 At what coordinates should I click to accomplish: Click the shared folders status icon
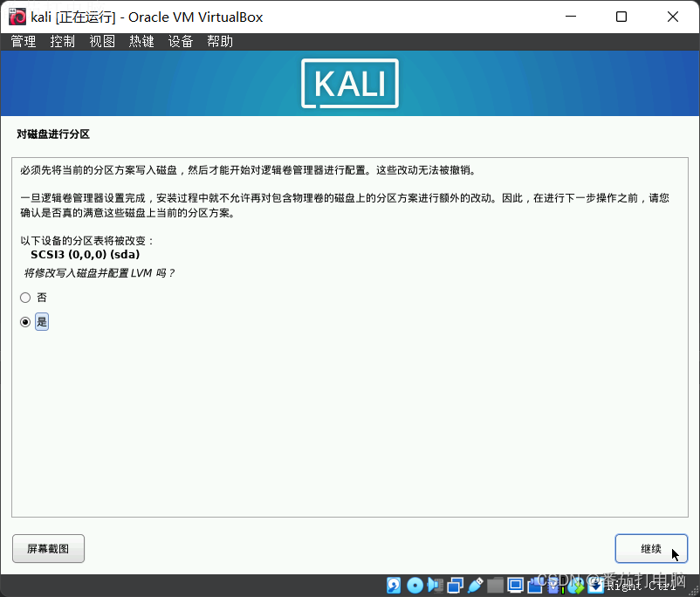(x=495, y=586)
